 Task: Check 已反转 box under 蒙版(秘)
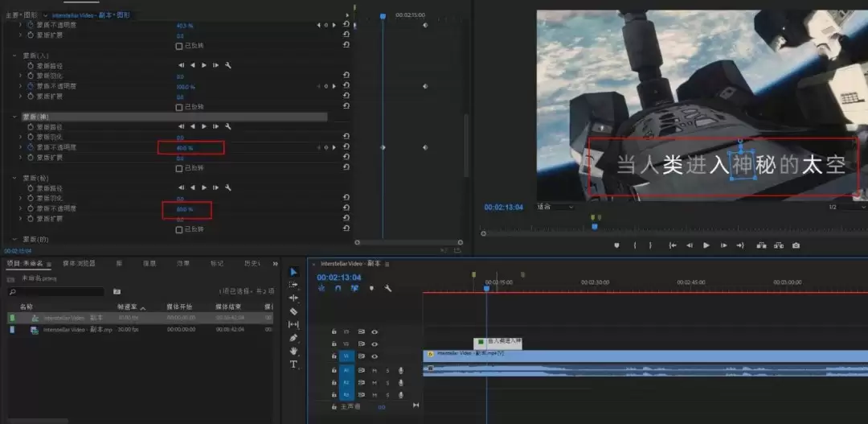point(178,229)
